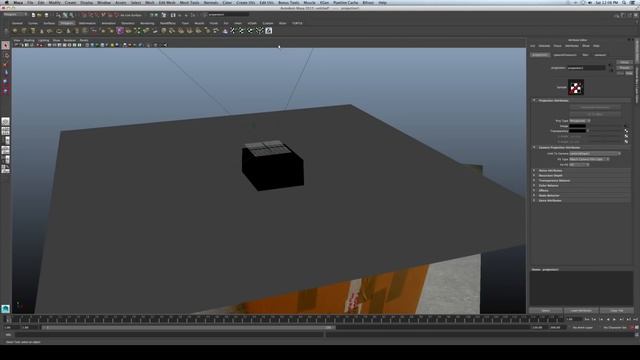The image size is (640, 360).
Task: Click Interactive Placement button
Action: click(x=595, y=107)
